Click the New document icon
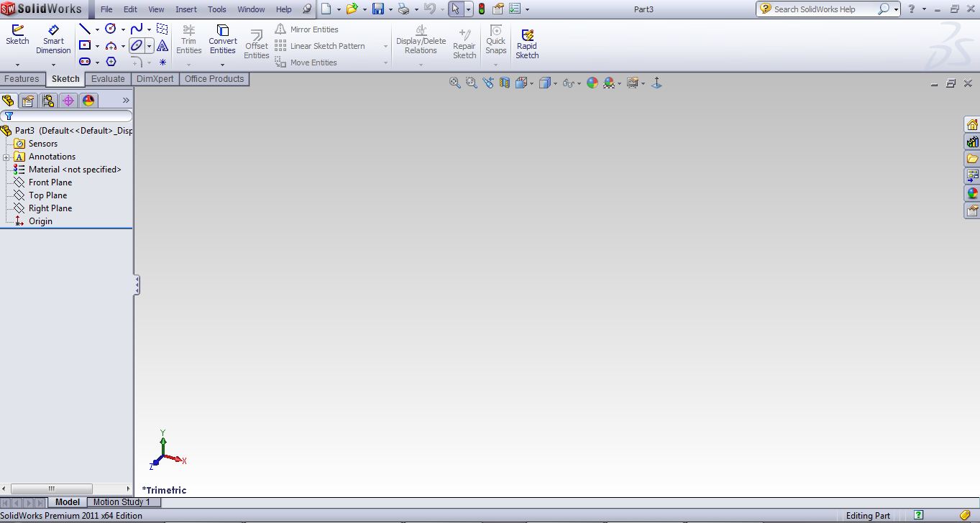 point(326,9)
